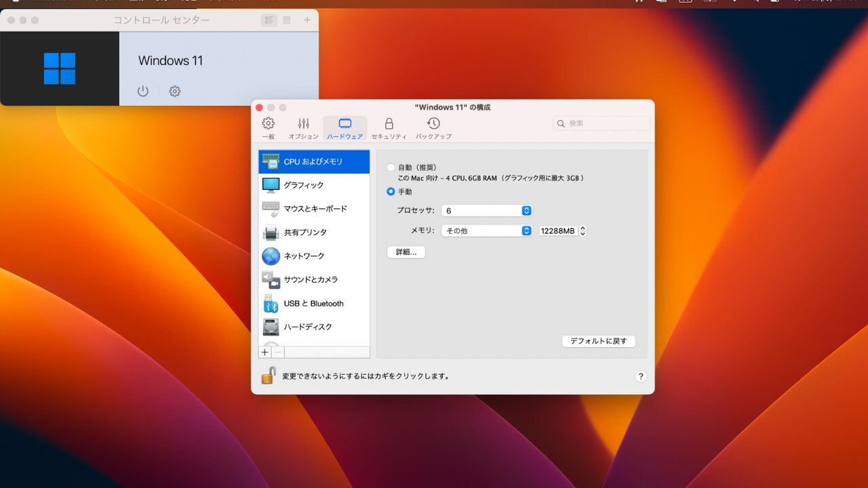Select the Windows 11 name in Control Center

click(x=171, y=60)
